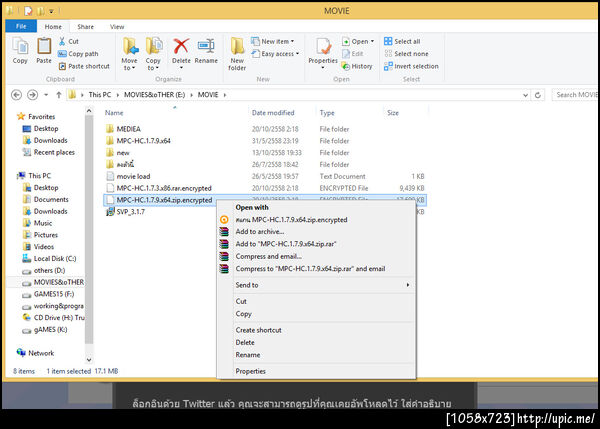Click the History icon in Open group

click(346, 67)
